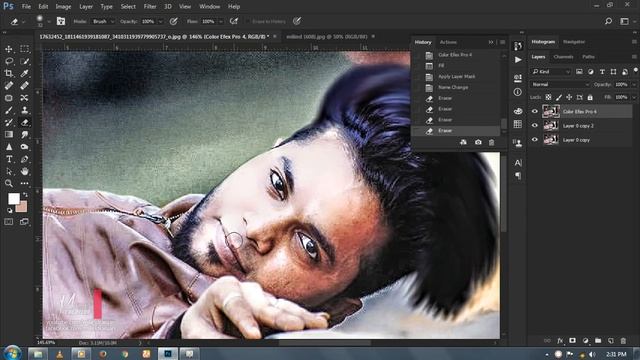The width and height of the screenshot is (640, 360).
Task: Open the options bar Opacity slider arrow
Action: pos(160,21)
